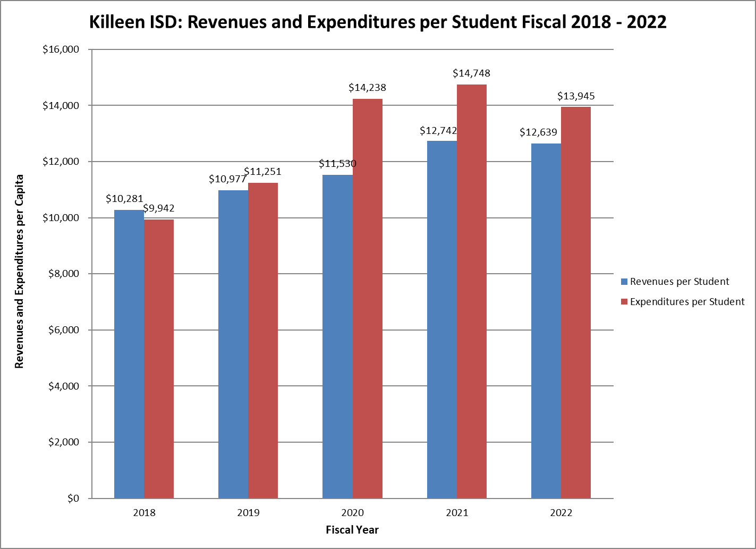Select the 'Expenditures per Student' legend label
Image resolution: width=756 pixels, height=549 pixels.
(687, 302)
